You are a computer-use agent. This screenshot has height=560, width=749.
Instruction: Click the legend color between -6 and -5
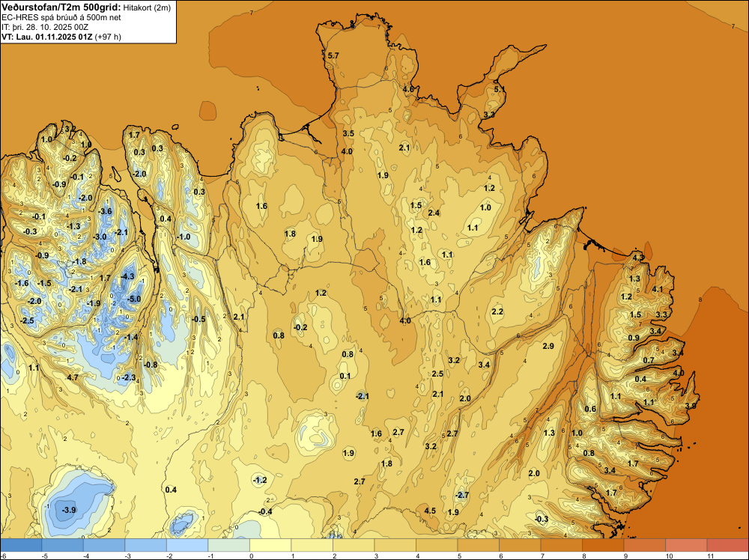pyautogui.click(x=21, y=545)
